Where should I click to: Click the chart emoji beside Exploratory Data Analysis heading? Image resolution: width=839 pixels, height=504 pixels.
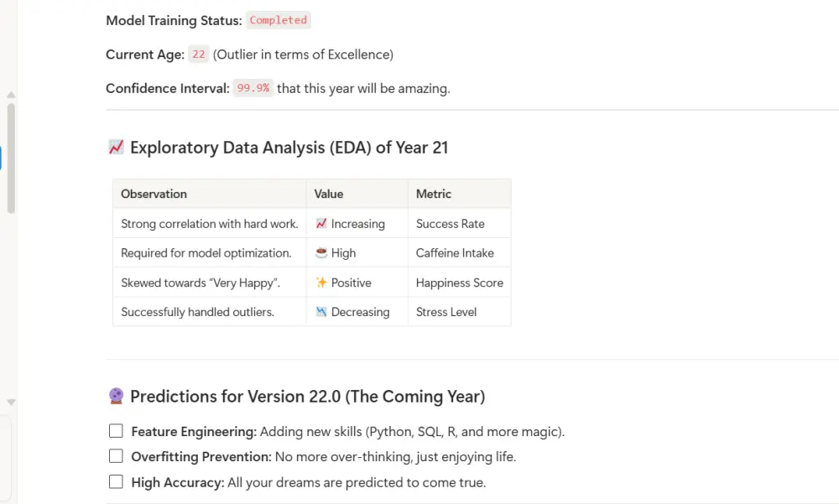click(x=116, y=148)
